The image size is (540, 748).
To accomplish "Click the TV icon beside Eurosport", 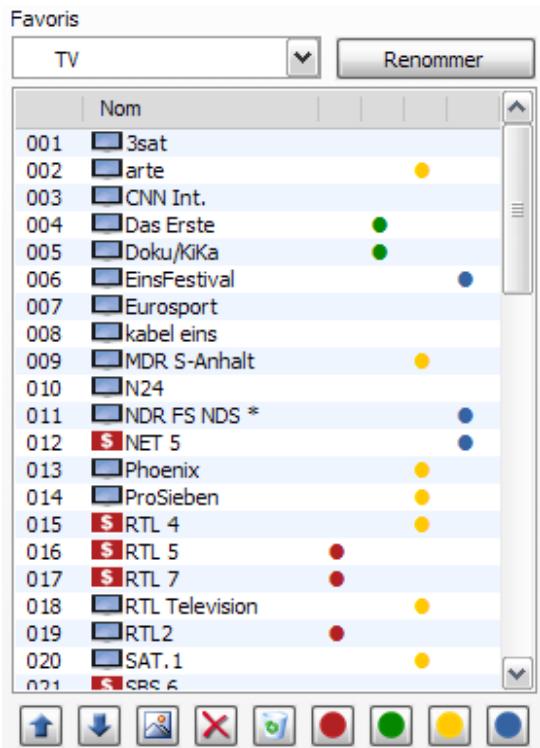I will pos(106,306).
